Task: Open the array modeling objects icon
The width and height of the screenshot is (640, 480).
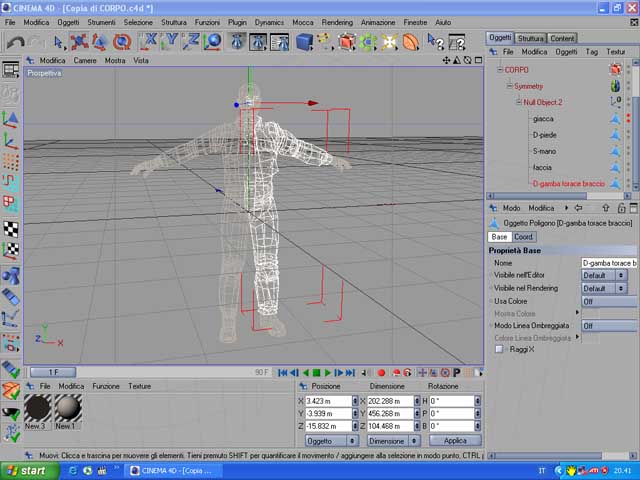Action: point(368,42)
